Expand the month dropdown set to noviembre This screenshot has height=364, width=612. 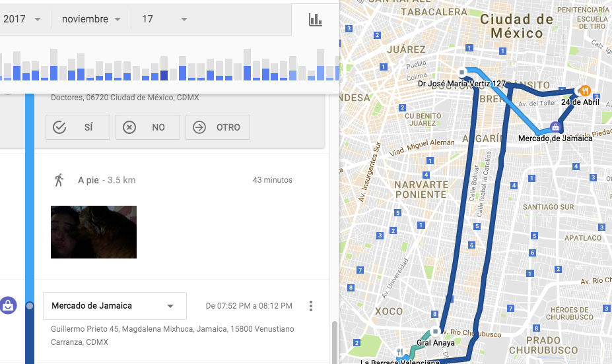click(x=91, y=19)
